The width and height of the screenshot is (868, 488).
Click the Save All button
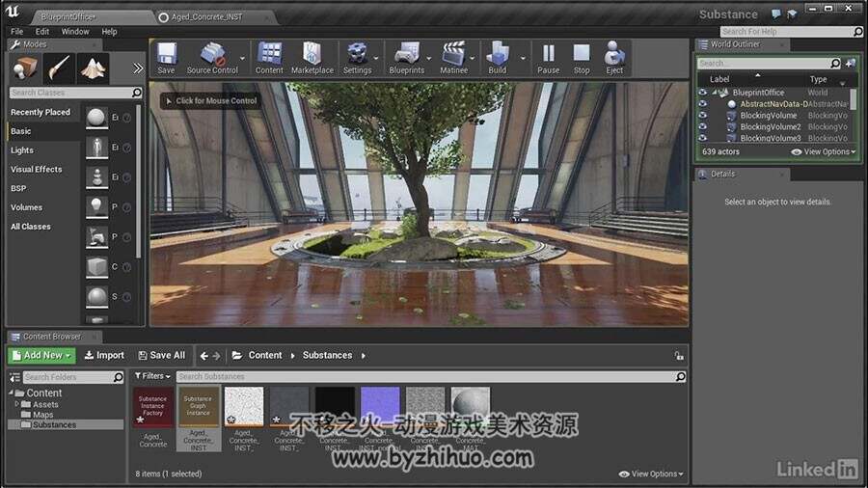tap(162, 355)
